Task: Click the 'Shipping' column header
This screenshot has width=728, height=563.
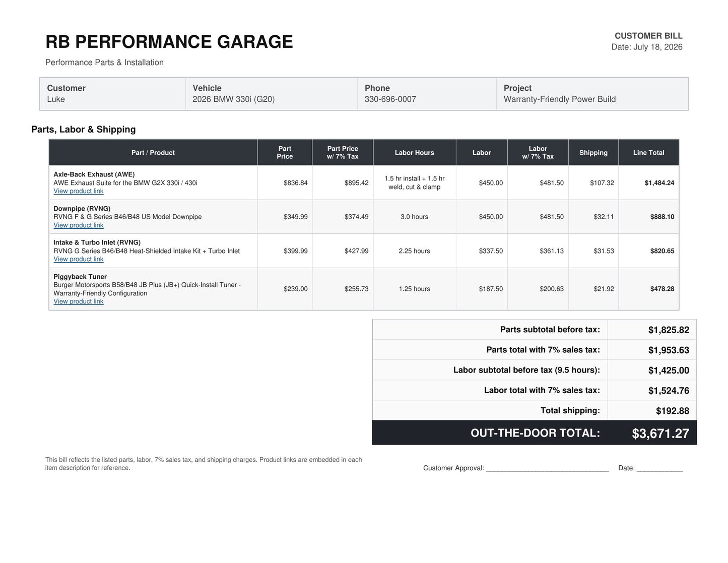Action: [593, 153]
